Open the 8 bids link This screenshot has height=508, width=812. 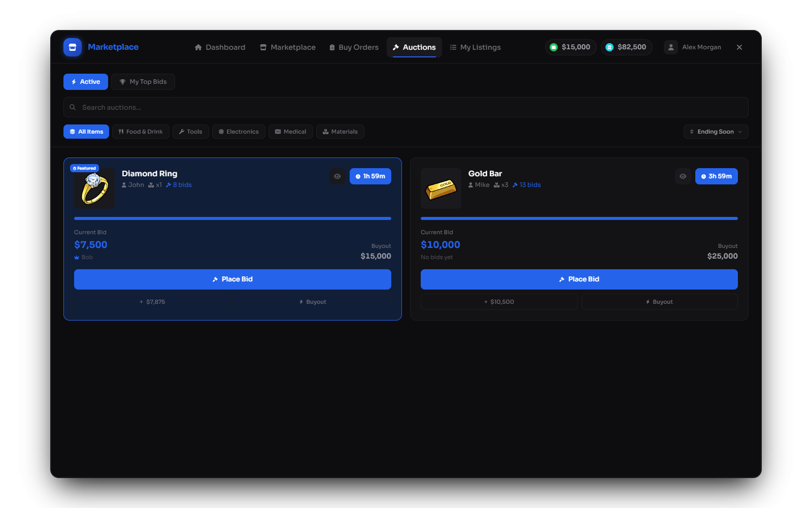[179, 185]
